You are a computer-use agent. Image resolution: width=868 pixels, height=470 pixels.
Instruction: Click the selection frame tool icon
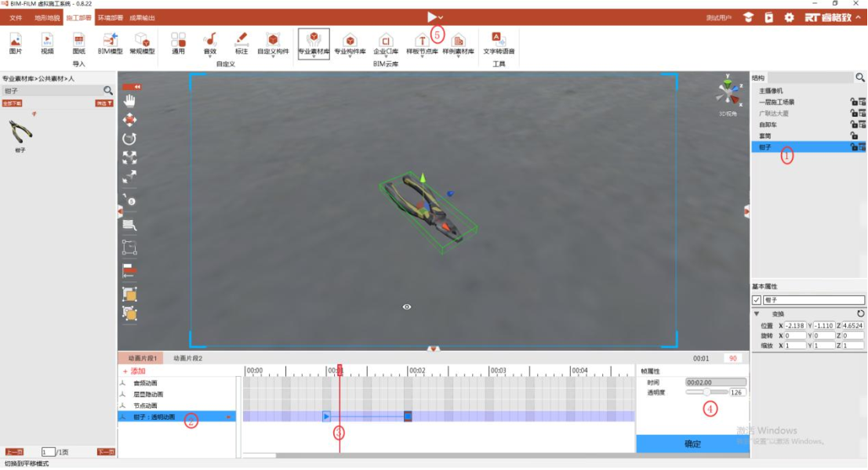(x=129, y=248)
